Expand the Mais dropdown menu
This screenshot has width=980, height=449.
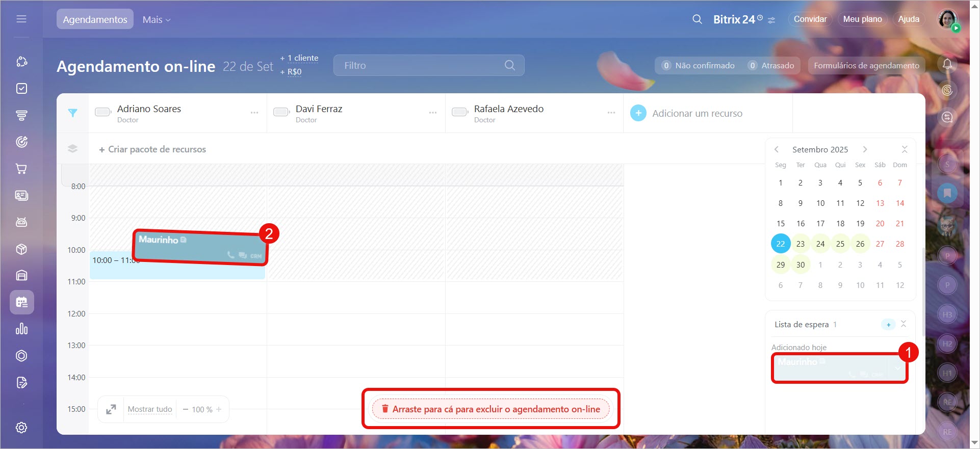pyautogui.click(x=157, y=19)
